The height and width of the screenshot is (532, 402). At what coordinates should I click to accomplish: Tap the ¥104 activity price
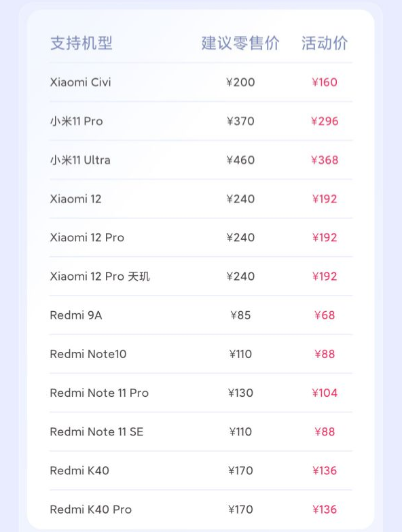tap(325, 393)
